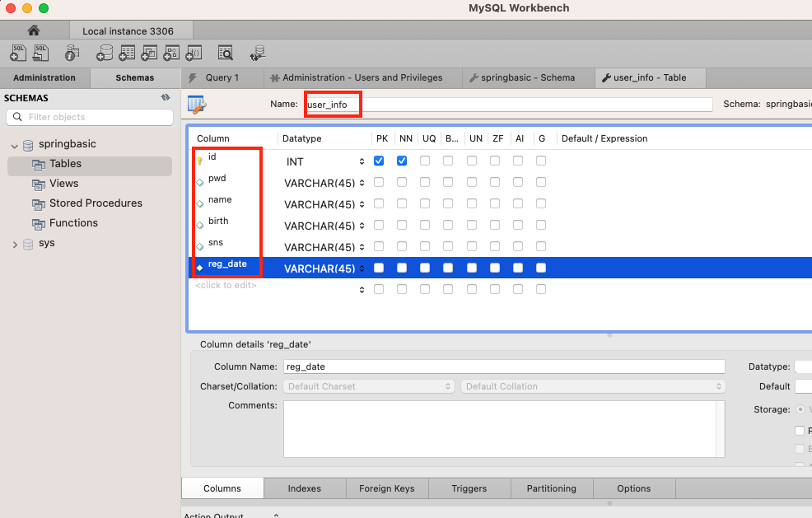The width and height of the screenshot is (812, 518).
Task: Click the primary key icon of id column
Action: click(x=199, y=161)
